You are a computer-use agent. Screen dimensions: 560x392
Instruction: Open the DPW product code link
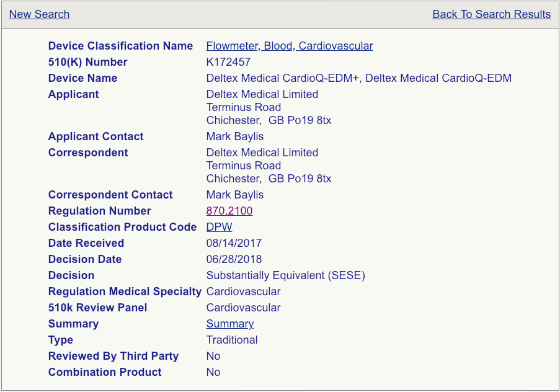pyautogui.click(x=219, y=227)
